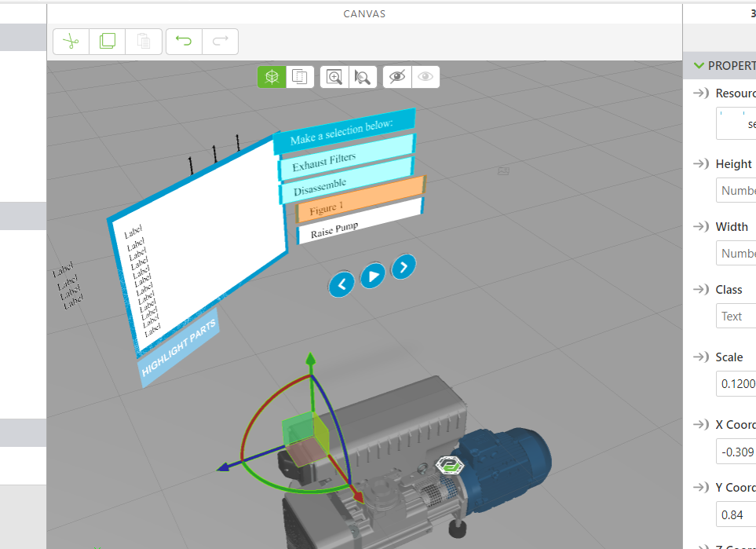Image resolution: width=756 pixels, height=549 pixels.
Task: Switch to the 2D overlay view mode
Action: pos(299,77)
